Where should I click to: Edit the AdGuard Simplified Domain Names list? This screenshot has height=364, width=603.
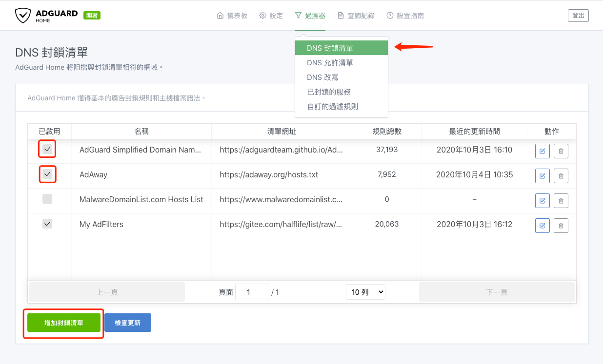[x=542, y=151]
